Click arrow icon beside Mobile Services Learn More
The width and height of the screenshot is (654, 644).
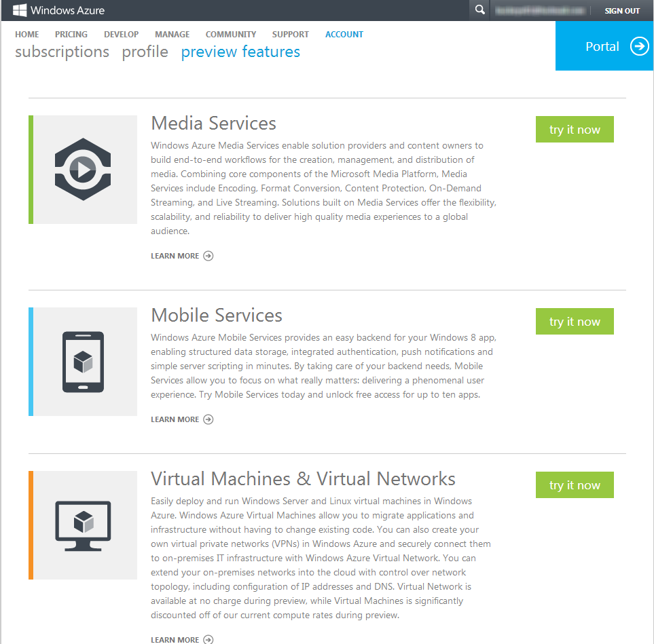click(208, 419)
